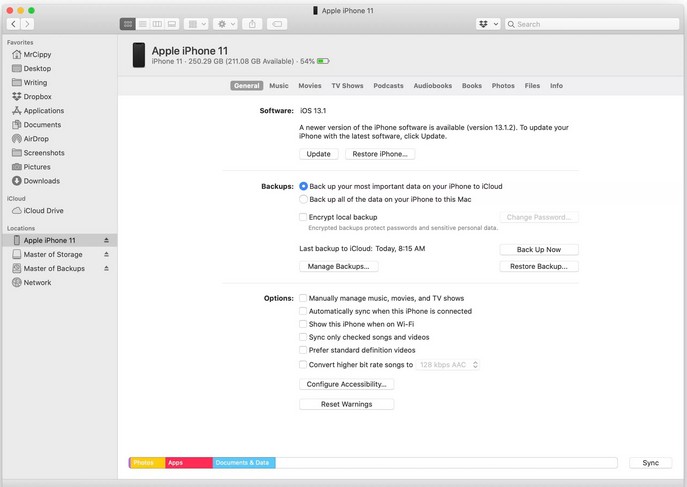Check Automatically sync when iPhone is connected
Viewport: 687px width, 487px height.
pos(303,311)
